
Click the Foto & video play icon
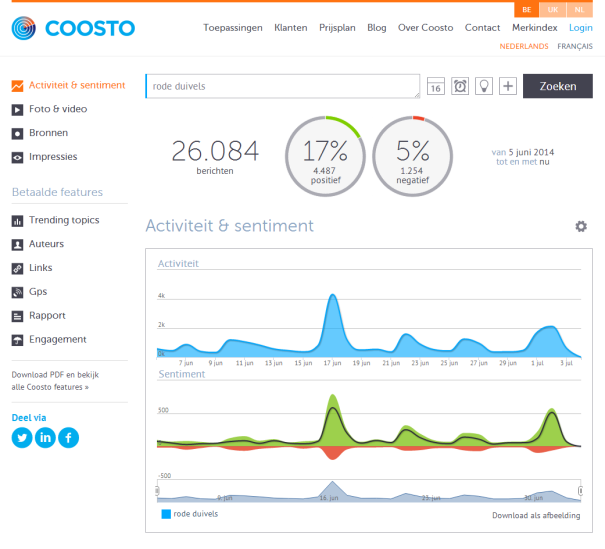[17, 110]
